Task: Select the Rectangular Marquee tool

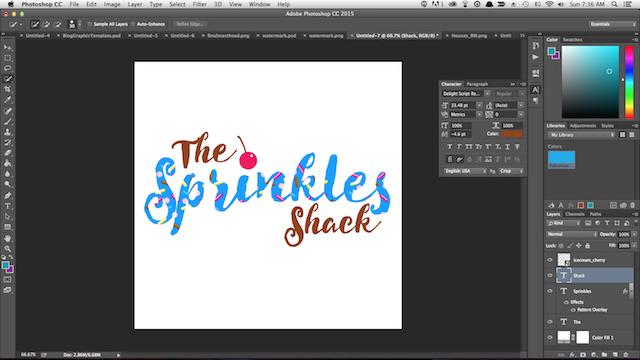Action: [7, 58]
